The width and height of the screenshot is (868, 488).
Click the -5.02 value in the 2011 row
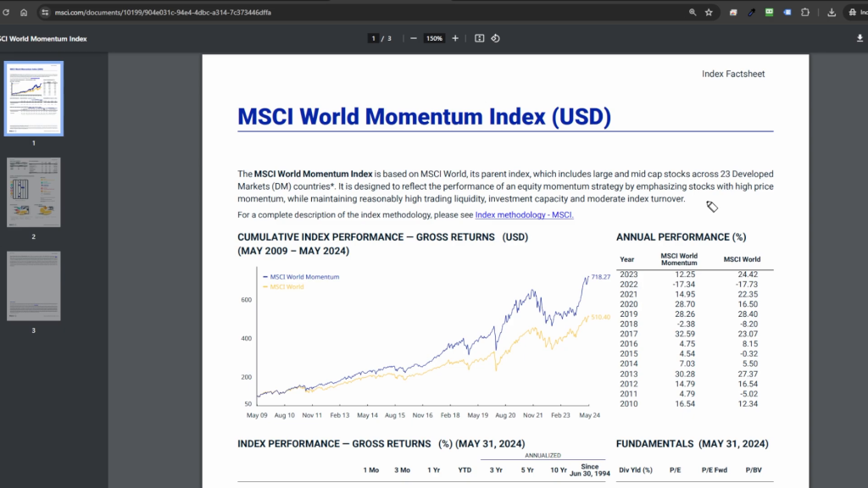click(749, 394)
